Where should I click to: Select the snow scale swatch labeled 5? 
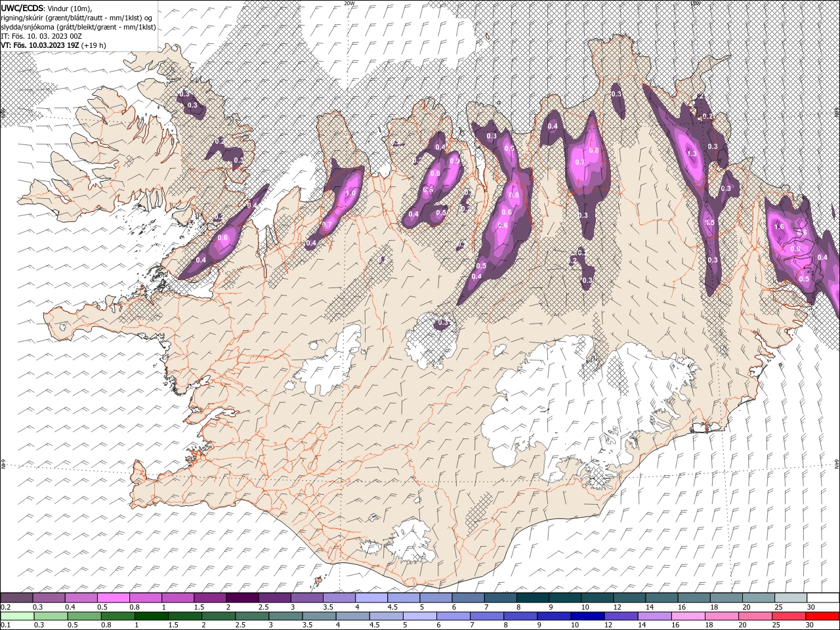435,598
